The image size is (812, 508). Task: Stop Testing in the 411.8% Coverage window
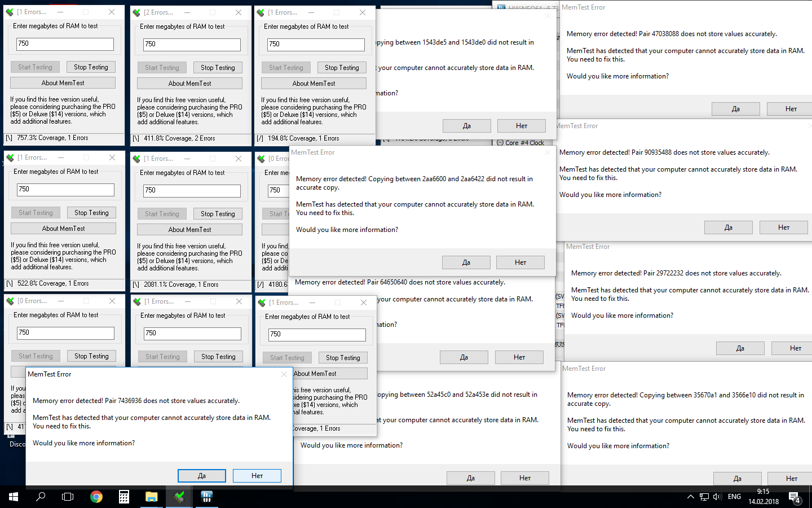(x=218, y=68)
